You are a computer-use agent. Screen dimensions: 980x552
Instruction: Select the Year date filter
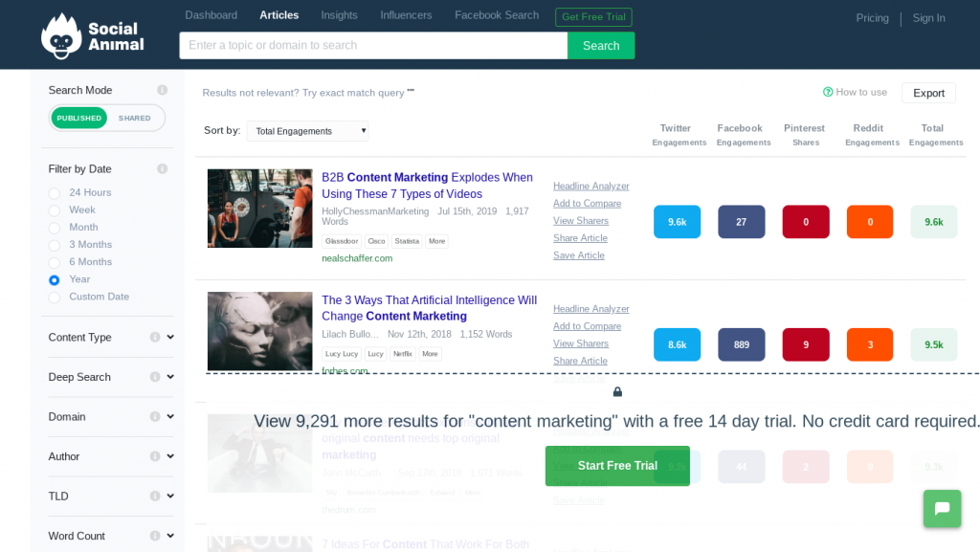(x=55, y=279)
